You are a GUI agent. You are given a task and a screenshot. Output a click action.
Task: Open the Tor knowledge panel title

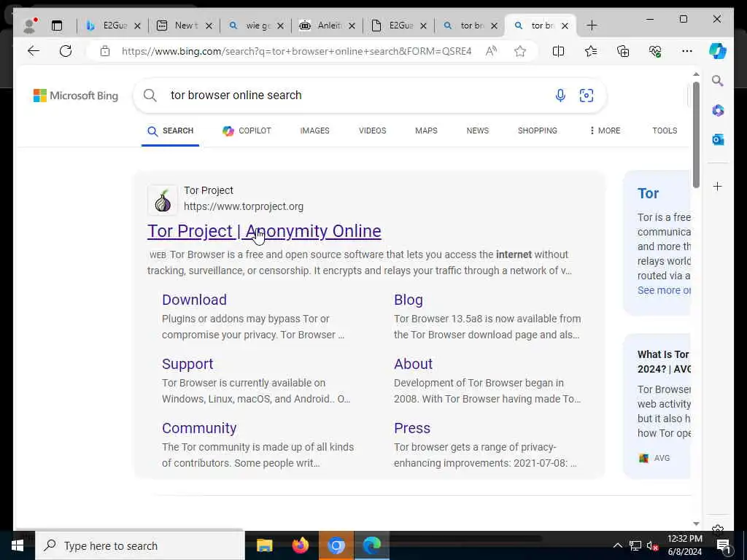click(648, 193)
